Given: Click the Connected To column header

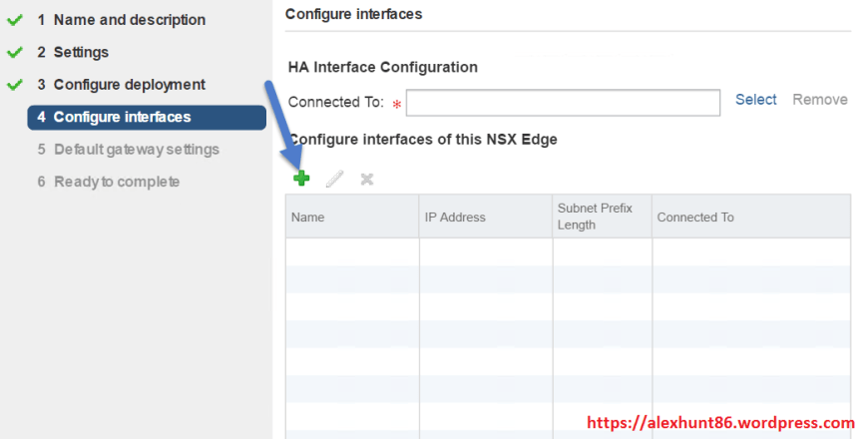Looking at the screenshot, I should pos(751,217).
